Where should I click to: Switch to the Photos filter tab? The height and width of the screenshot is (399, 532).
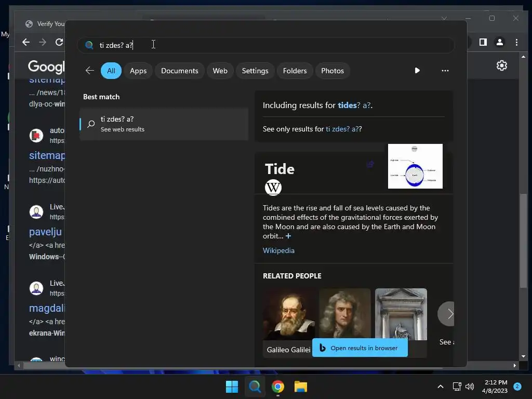tap(332, 71)
